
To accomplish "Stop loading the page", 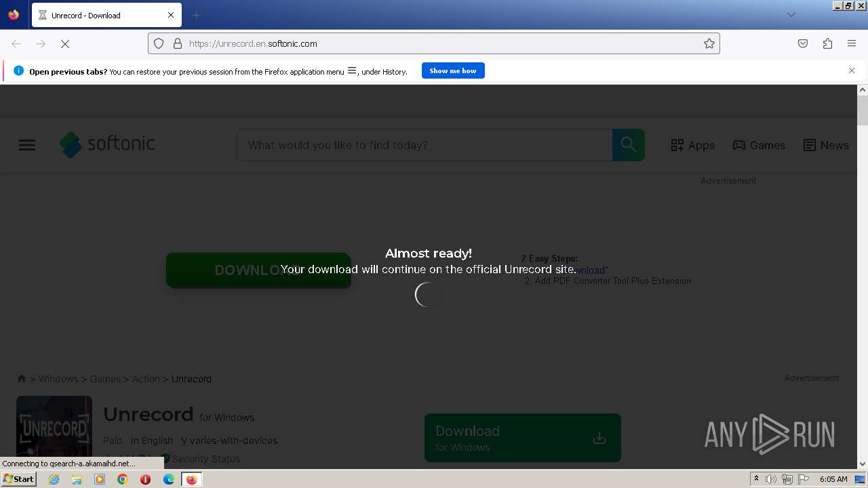I will (65, 43).
